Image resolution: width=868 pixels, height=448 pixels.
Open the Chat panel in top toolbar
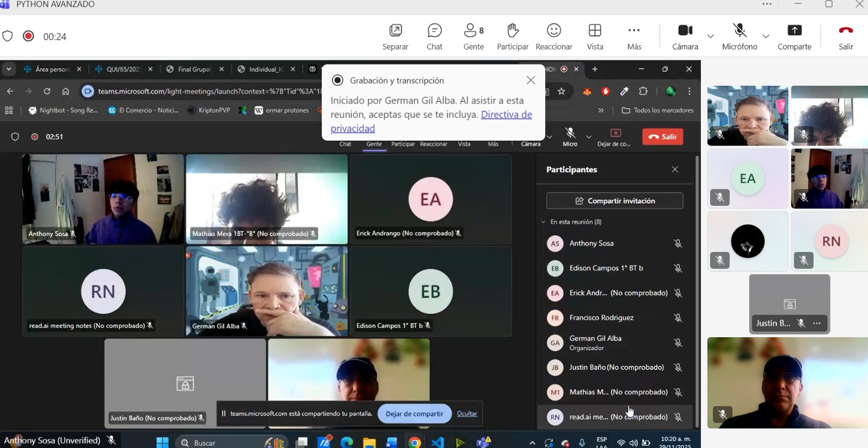(x=435, y=37)
